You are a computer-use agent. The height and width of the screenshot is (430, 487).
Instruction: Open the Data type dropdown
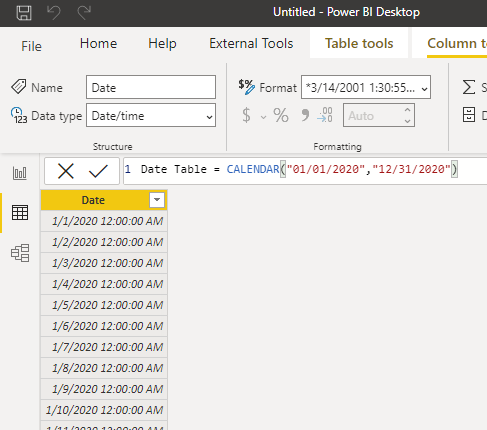pyautogui.click(x=151, y=115)
